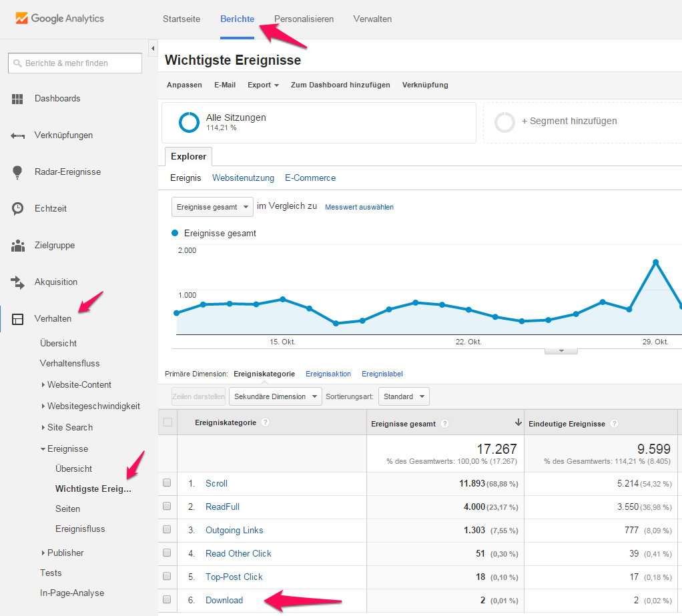682x616 pixels.
Task: Open the Outgoing Links event category
Action: tap(234, 531)
